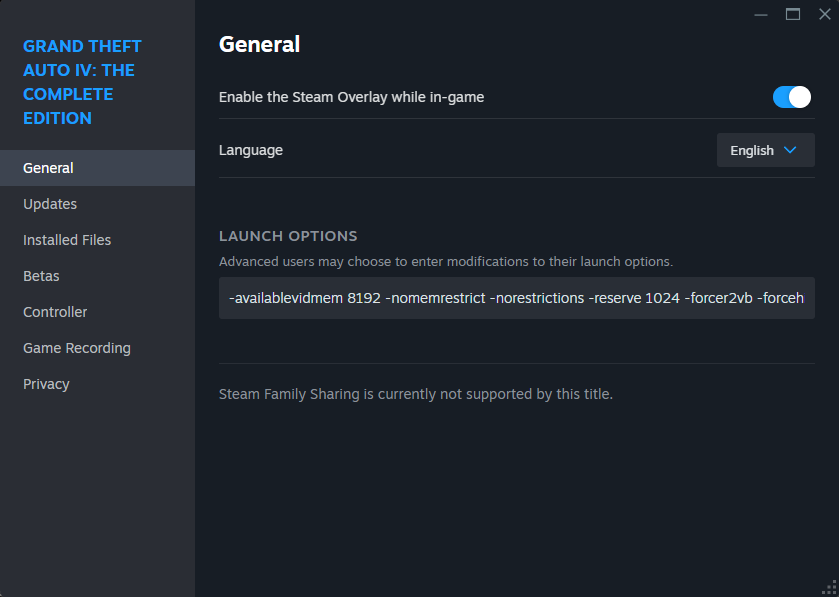Maximize the properties window
The width and height of the screenshot is (839, 597).
pos(793,14)
